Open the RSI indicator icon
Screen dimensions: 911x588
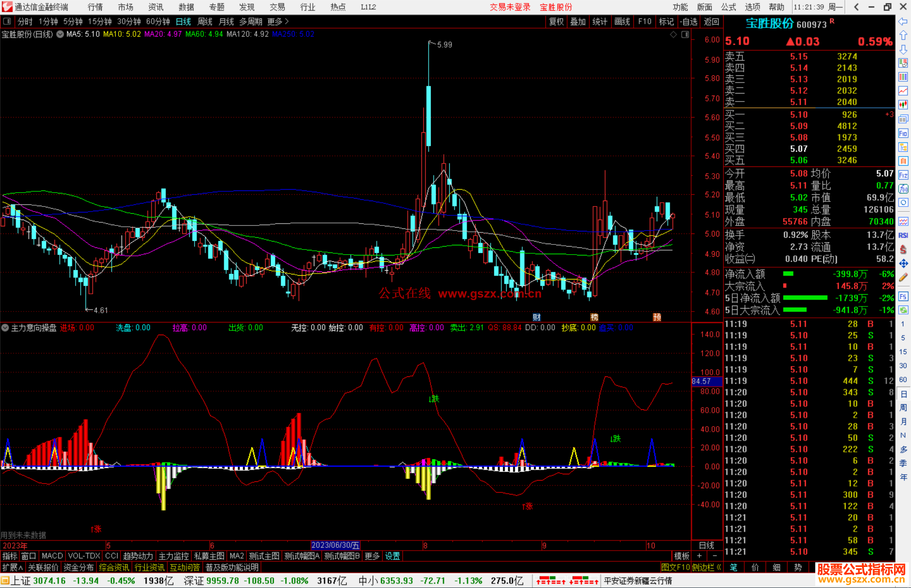[x=903, y=235]
